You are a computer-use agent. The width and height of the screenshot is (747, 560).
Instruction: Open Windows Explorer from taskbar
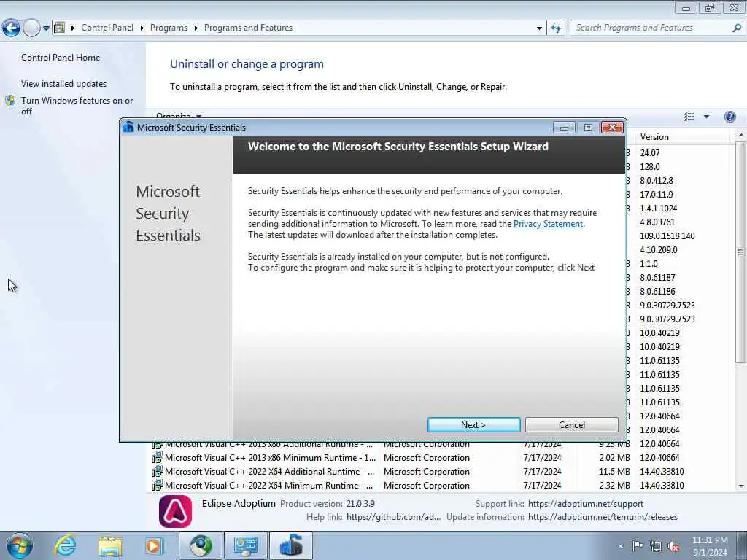pyautogui.click(x=110, y=545)
